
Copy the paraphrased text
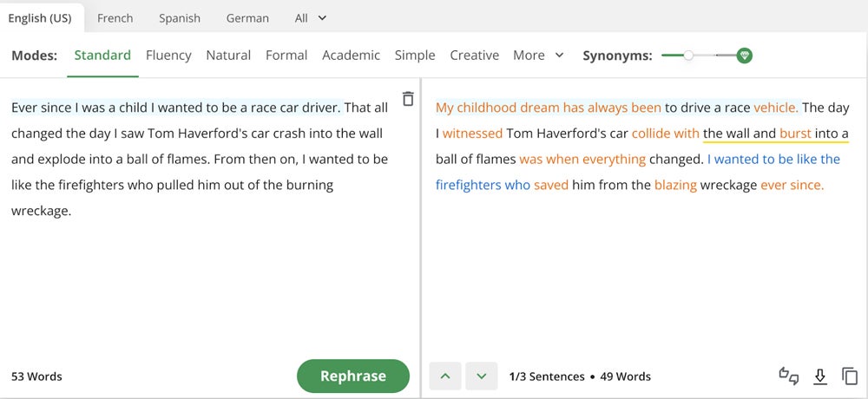pos(849,376)
